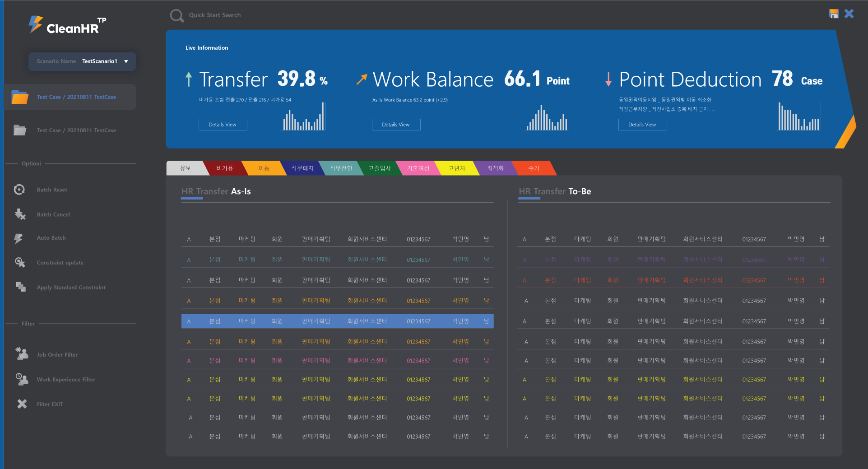
Task: Click the Batch Reset icon
Action: click(x=19, y=190)
